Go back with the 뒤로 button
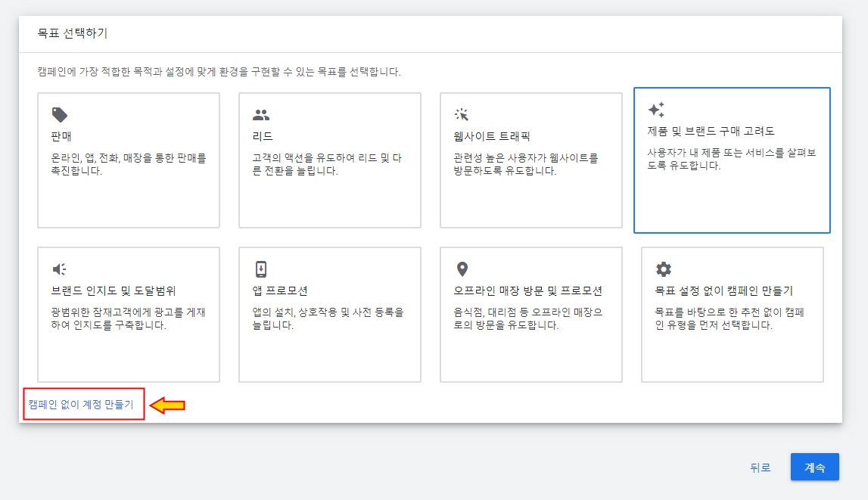868x500 pixels. 760,467
